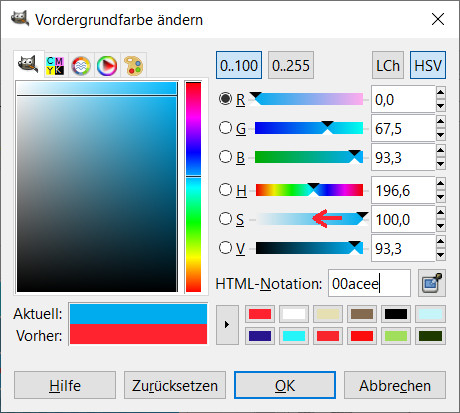Set scale to 0..255 range
Viewport: 460px width, 413px height.
[291, 65]
